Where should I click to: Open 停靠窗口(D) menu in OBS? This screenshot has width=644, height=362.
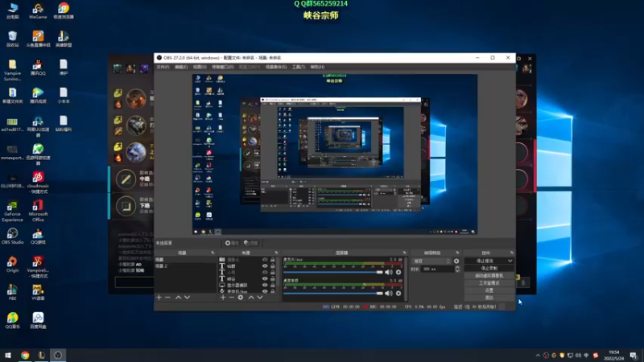click(x=223, y=67)
